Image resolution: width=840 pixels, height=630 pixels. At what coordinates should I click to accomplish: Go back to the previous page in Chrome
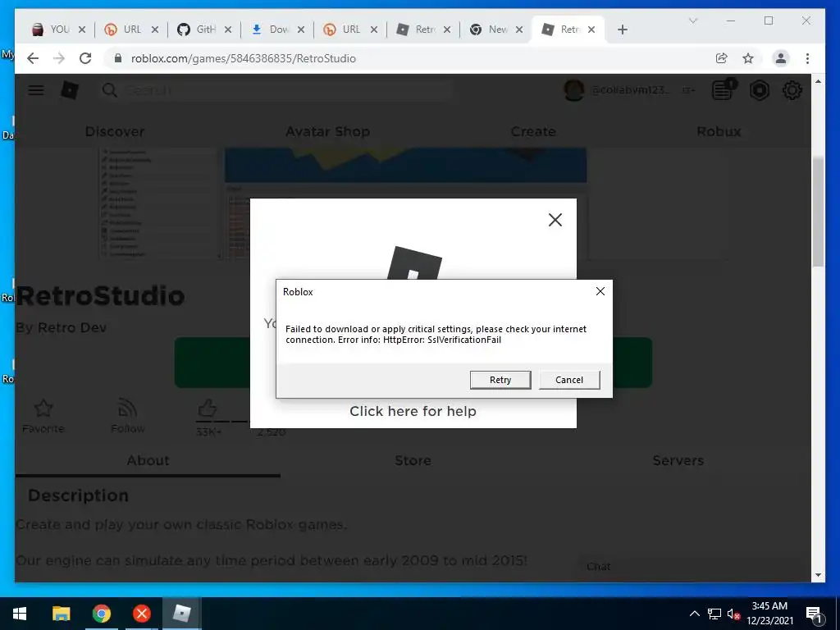coord(33,58)
